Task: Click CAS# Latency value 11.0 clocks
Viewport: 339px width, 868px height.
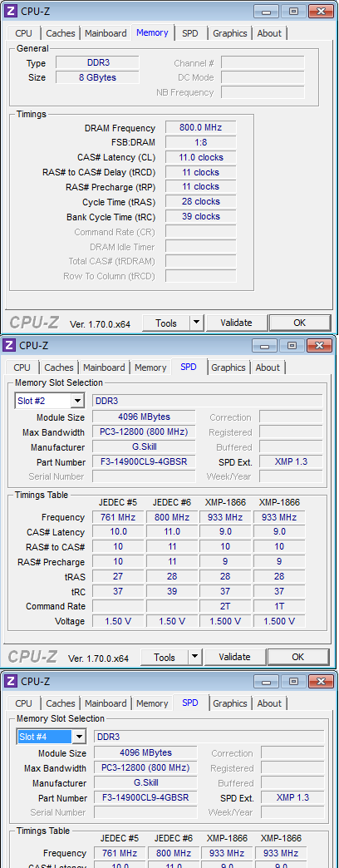Action: click(x=201, y=157)
